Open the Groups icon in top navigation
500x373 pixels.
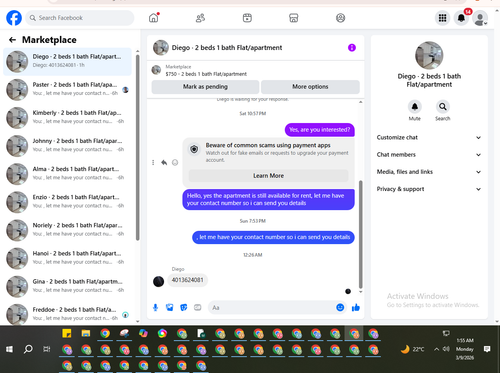[x=340, y=18]
